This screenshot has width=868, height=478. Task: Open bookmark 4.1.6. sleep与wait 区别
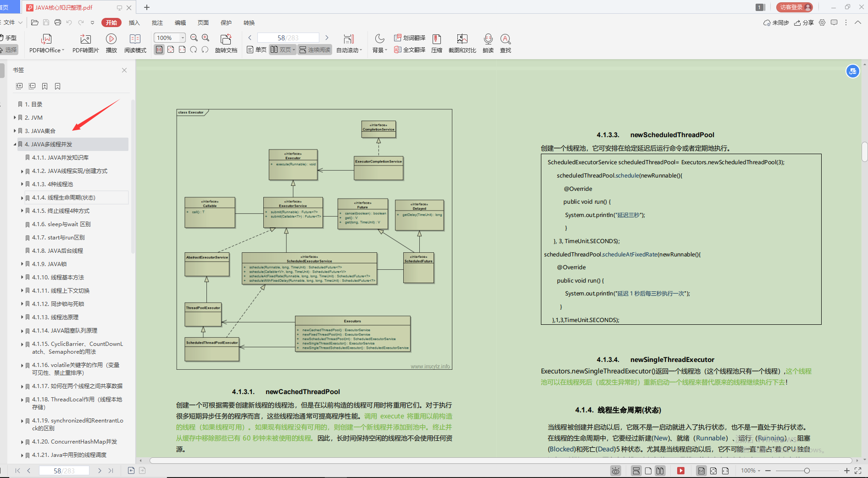coord(61,224)
